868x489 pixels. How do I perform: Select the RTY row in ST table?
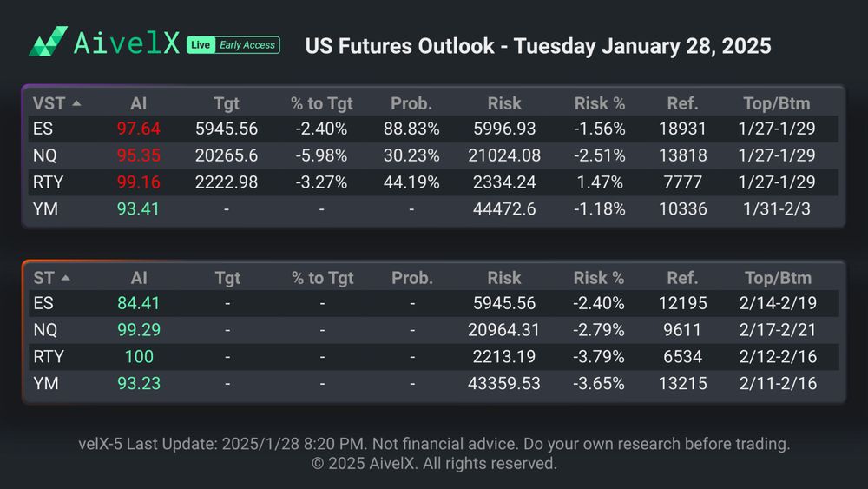point(46,357)
